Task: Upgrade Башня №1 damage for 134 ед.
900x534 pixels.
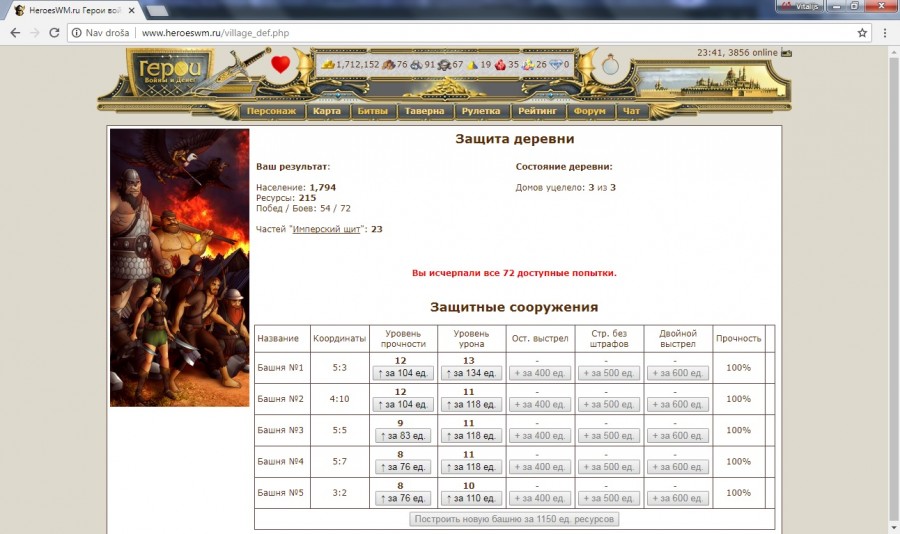Action: point(471,373)
